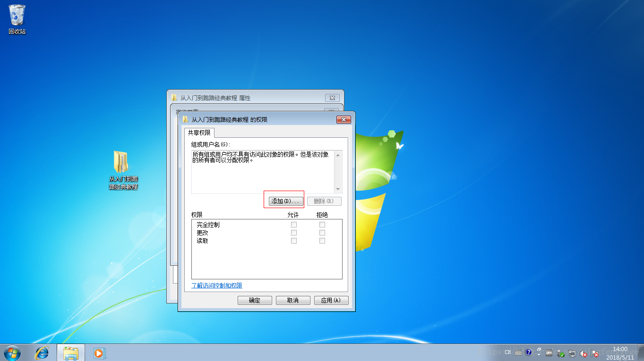This screenshot has height=361, width=644.
Task: Click the 允许 column header
Action: (x=293, y=215)
